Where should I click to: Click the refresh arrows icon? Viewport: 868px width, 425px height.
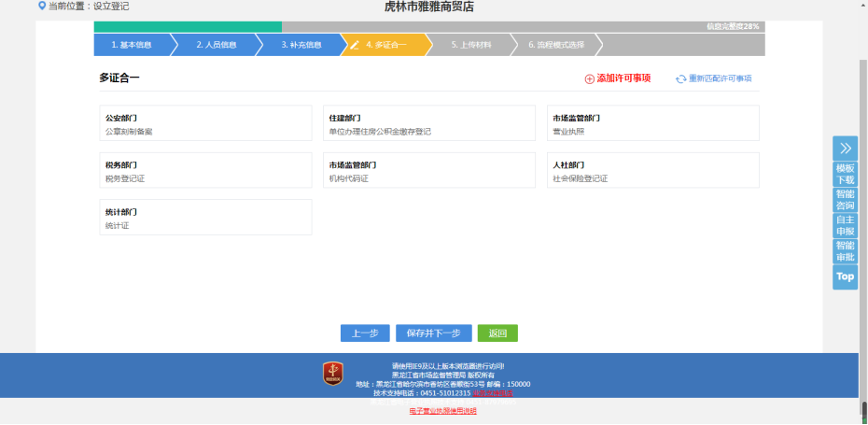point(681,79)
